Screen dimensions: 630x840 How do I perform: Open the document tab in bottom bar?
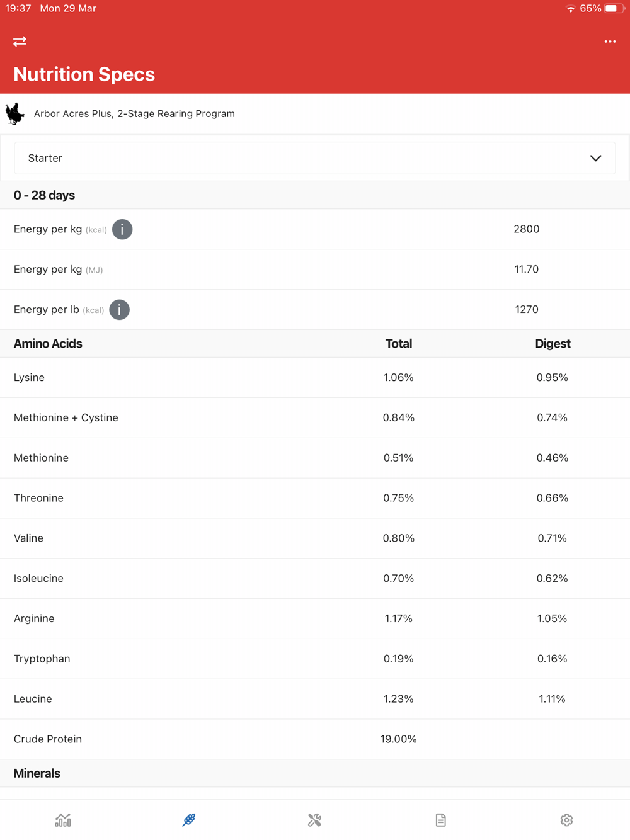click(441, 820)
